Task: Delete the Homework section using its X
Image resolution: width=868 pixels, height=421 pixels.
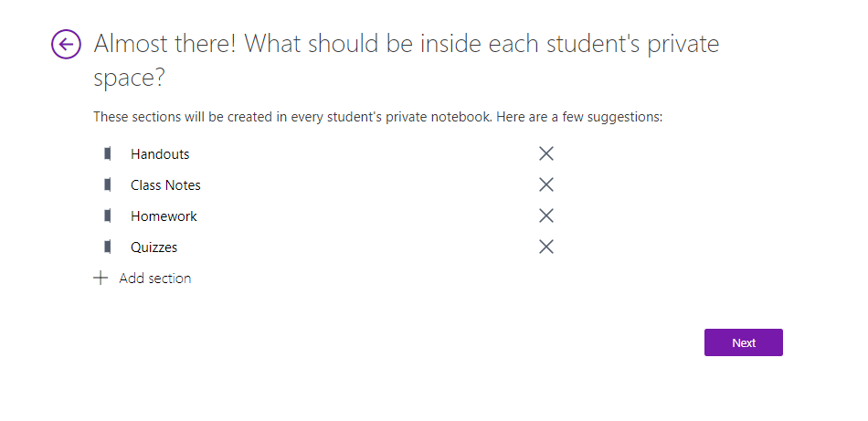Action: tap(546, 216)
